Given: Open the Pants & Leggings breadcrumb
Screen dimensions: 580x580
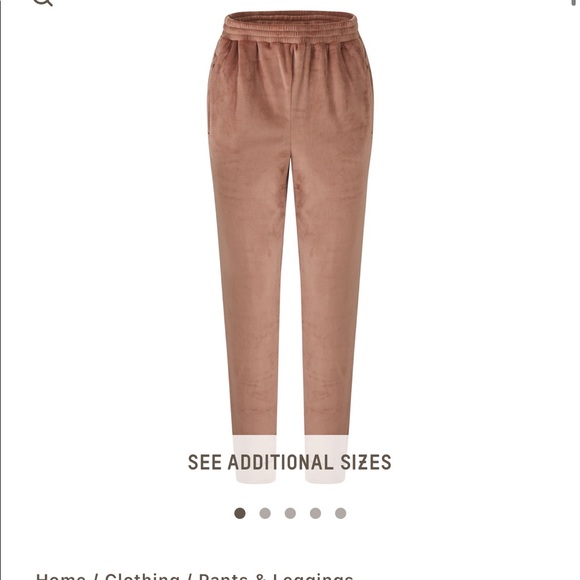Looking at the screenshot, I should click(276, 576).
